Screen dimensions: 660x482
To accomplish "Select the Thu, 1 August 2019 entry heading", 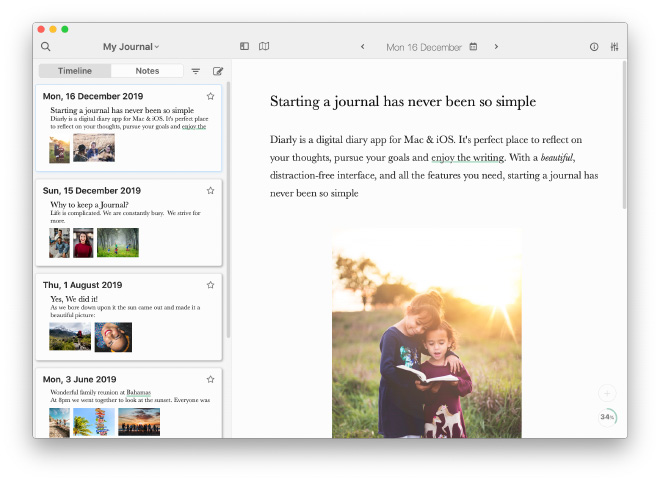I will coord(82,285).
